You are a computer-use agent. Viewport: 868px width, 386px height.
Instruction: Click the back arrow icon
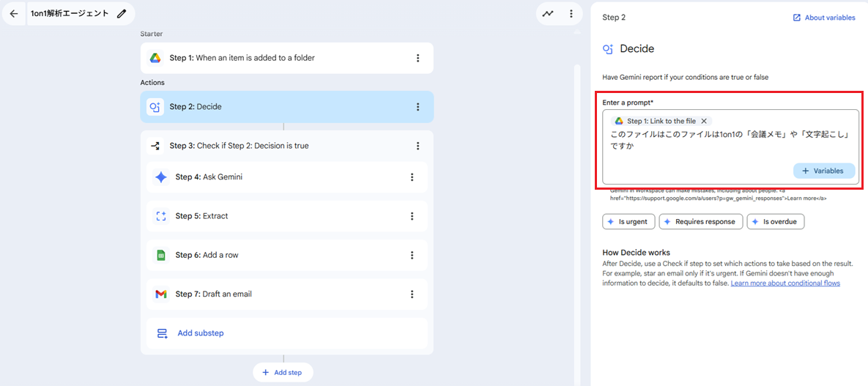pyautogui.click(x=13, y=13)
